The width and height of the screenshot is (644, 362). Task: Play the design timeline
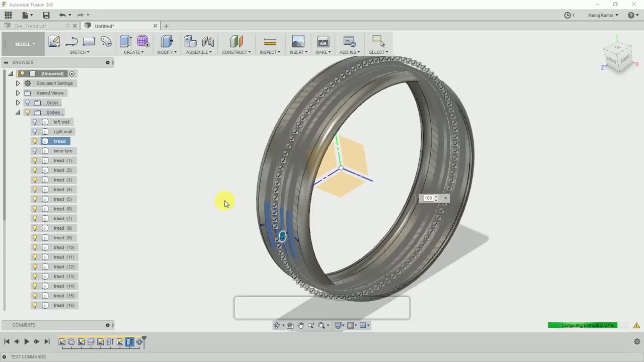click(27, 342)
